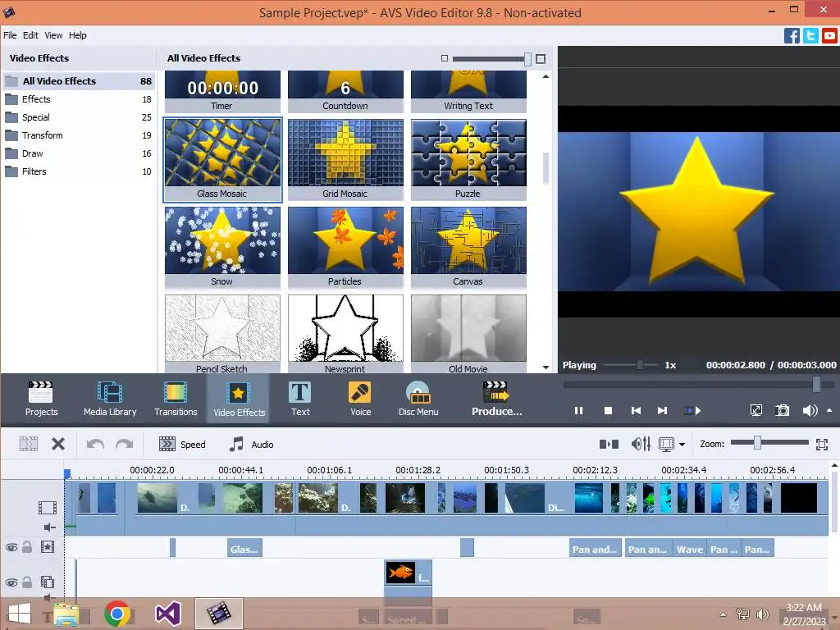Select the Filters category folder
Image resolution: width=840 pixels, height=630 pixels.
[x=79, y=171]
